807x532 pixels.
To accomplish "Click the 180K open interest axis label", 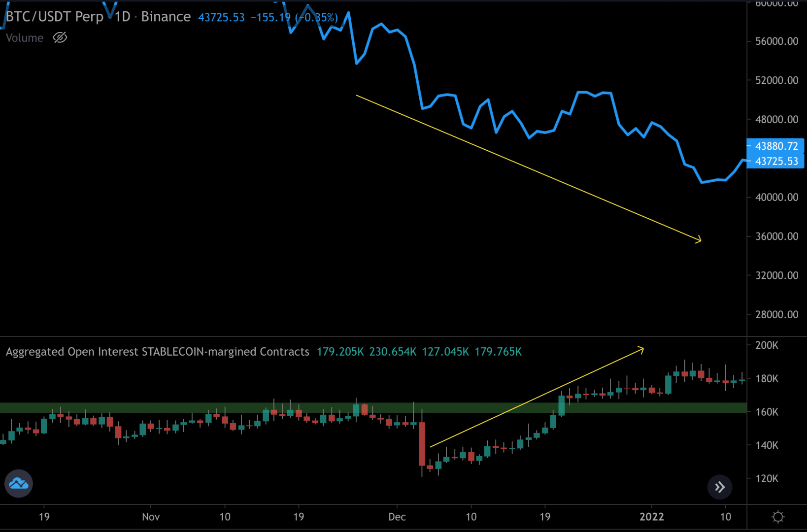I will tap(767, 379).
